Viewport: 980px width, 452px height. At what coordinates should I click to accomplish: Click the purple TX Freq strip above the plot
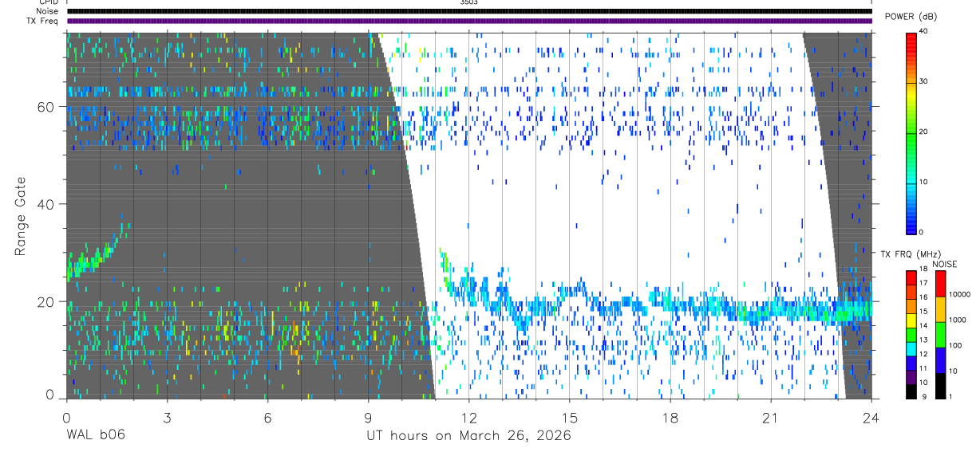(x=469, y=21)
